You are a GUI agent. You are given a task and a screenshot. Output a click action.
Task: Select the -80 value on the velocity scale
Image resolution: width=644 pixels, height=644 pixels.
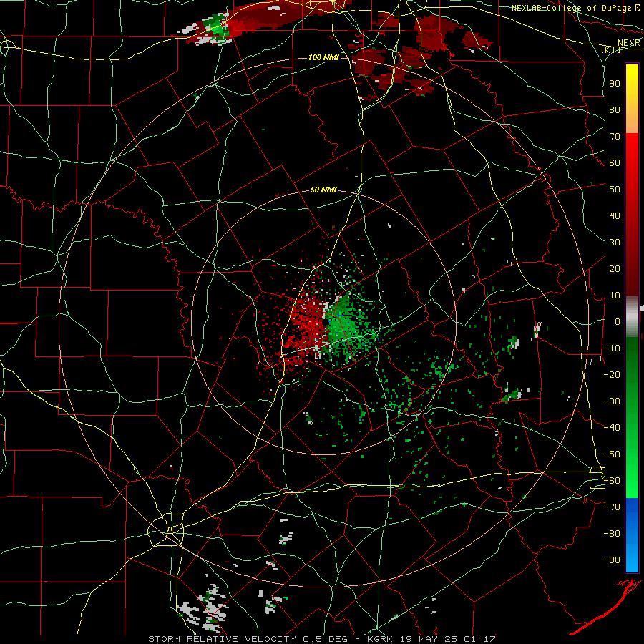612,534
